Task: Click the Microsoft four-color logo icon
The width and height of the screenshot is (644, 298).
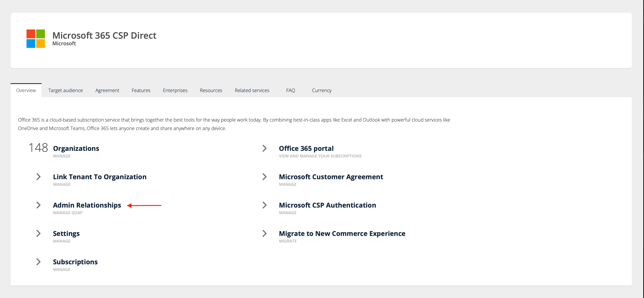Action: pos(36,39)
